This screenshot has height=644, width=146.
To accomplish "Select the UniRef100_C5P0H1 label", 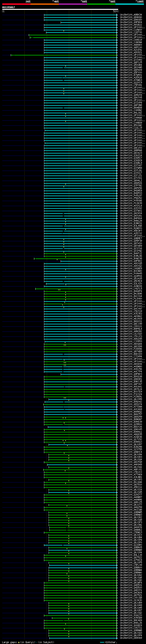I will [131, 85].
